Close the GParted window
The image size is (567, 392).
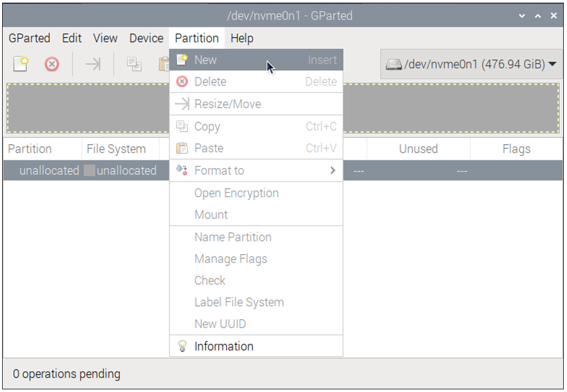[x=554, y=16]
